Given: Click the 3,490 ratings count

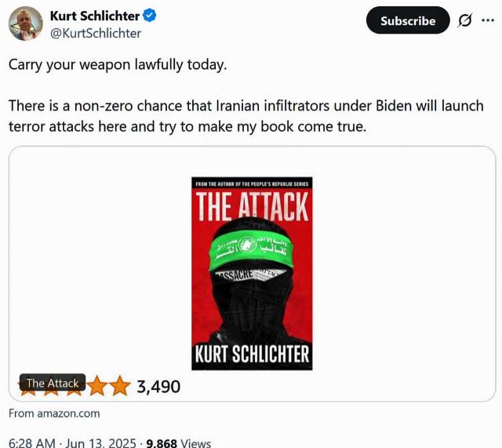Looking at the screenshot, I should pos(158,387).
